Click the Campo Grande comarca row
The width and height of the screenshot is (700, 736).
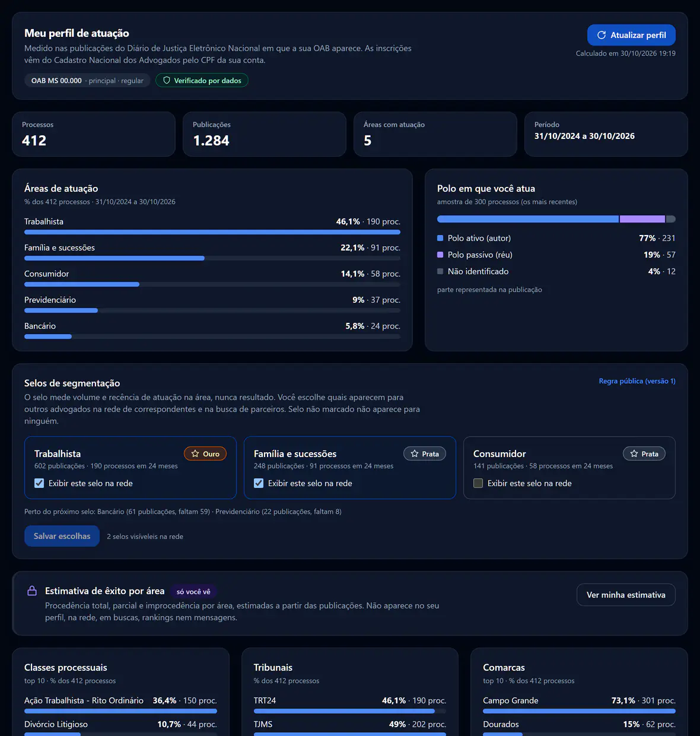(x=579, y=705)
